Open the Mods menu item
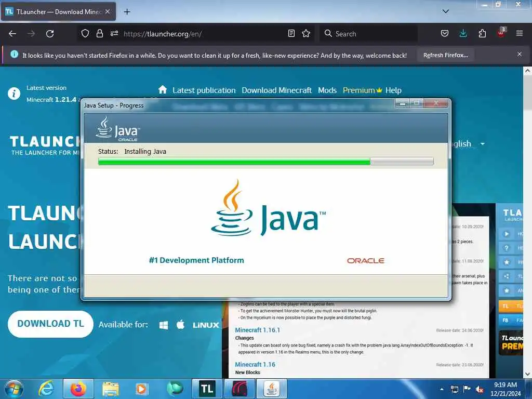Viewport: 532px width, 399px height. tap(327, 90)
